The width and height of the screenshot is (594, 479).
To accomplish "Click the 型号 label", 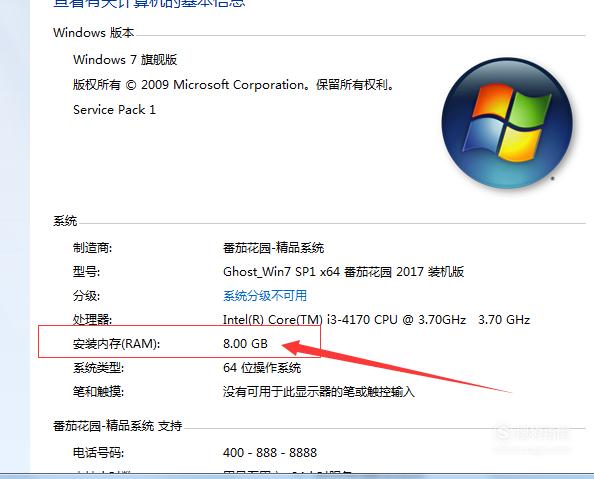I will pos(86,272).
